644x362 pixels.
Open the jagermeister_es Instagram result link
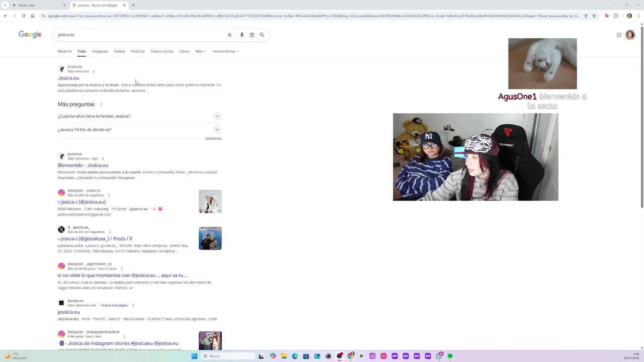pyautogui.click(x=123, y=276)
